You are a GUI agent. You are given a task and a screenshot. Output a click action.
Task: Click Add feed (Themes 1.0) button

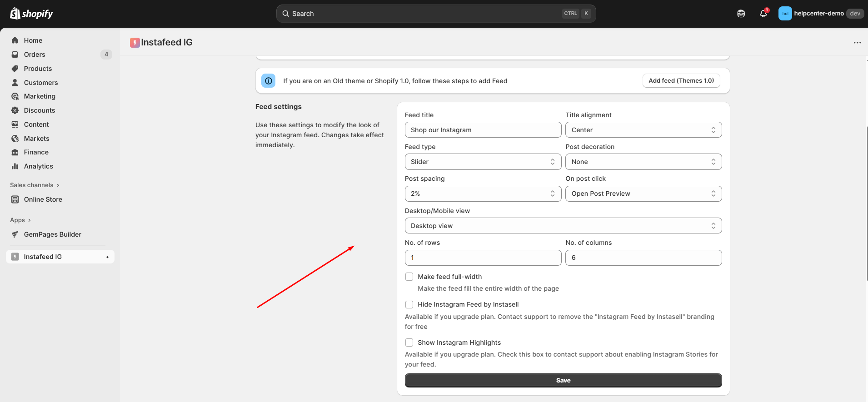[681, 81]
